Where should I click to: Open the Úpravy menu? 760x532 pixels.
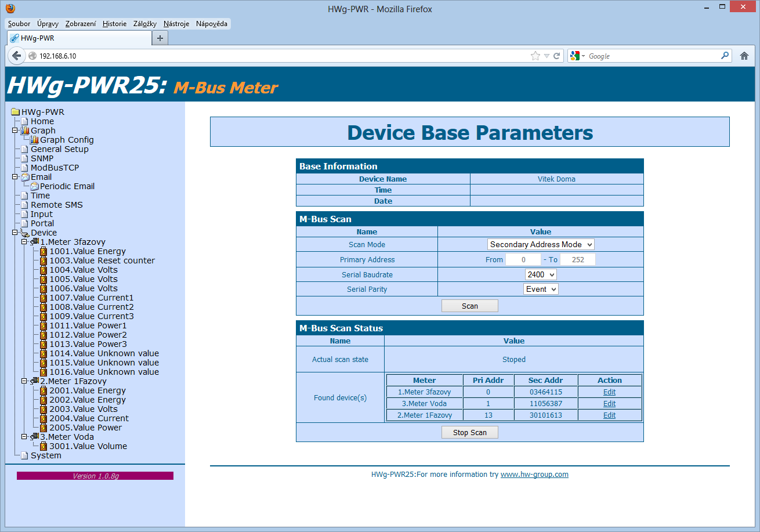pos(48,24)
